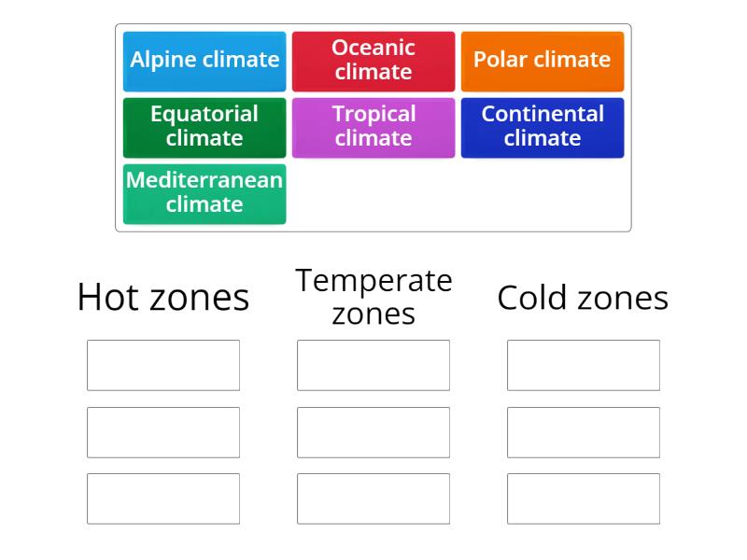747x560 pixels.
Task: Click the third empty box under Temperate zones
Action: click(x=373, y=497)
